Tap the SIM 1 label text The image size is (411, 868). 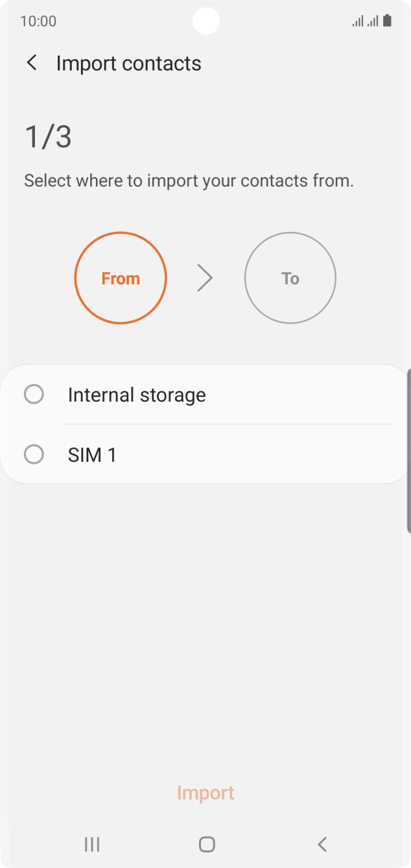[x=92, y=455]
